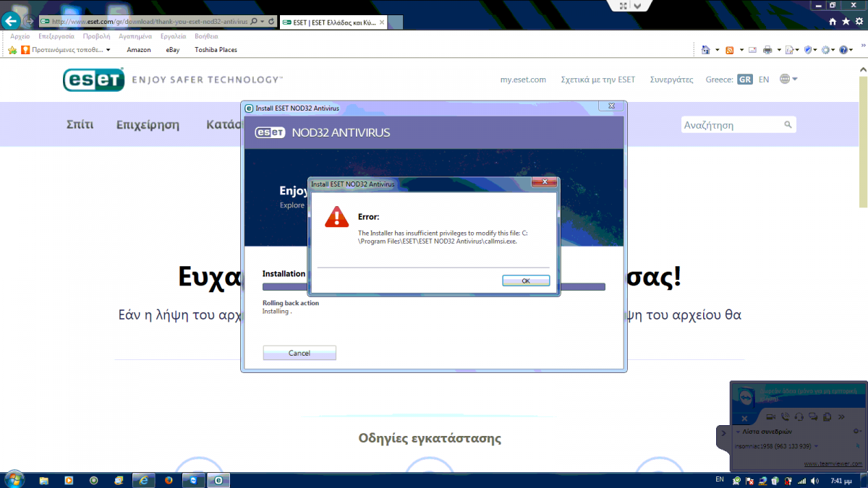The height and width of the screenshot is (488, 868).
Task: Open the TeamViewer chat icon
Action: pos(813,416)
